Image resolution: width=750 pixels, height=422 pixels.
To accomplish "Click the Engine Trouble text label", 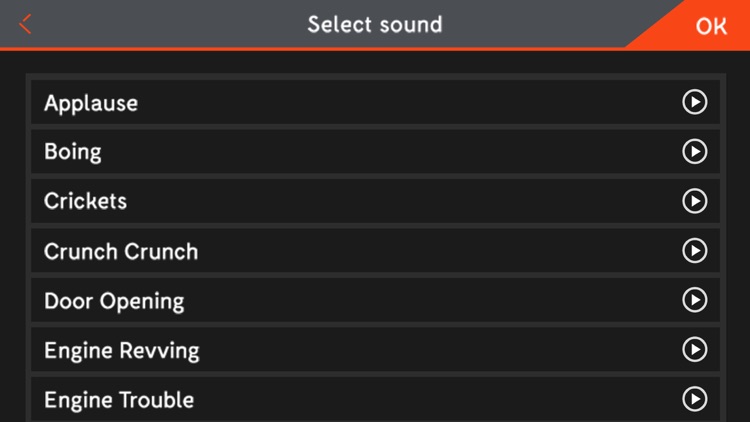I will [119, 400].
